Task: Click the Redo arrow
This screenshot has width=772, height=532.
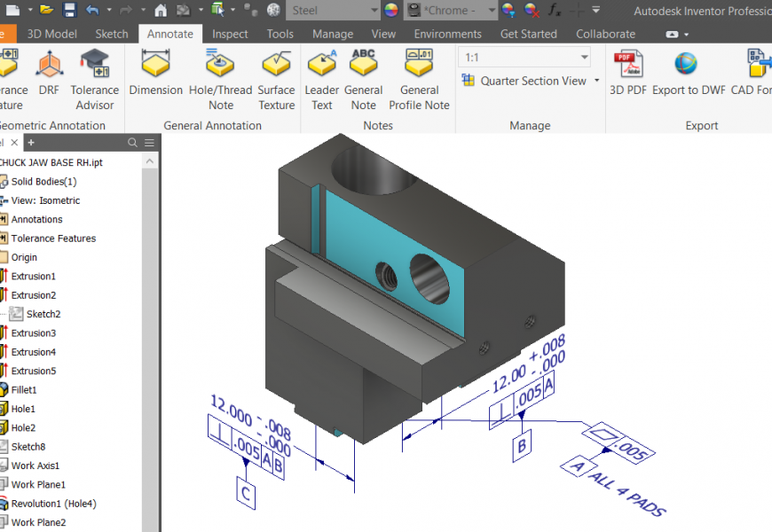Action: click(x=127, y=10)
